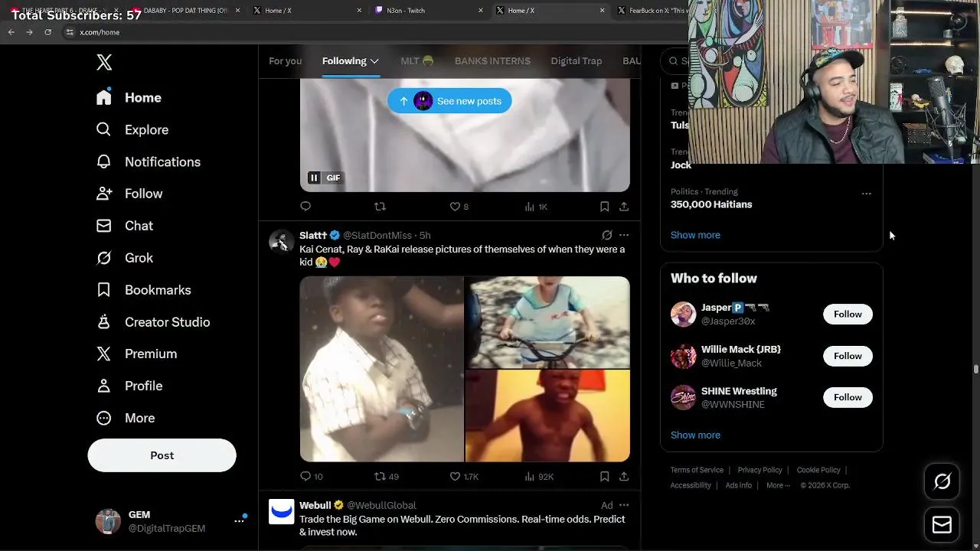Bookmark the GIF post
Screen dimensions: 980x551
[604, 207]
